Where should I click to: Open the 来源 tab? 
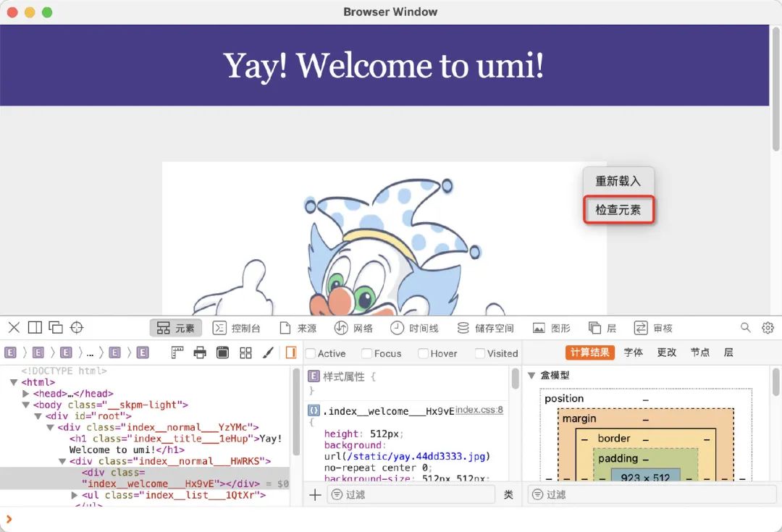pyautogui.click(x=298, y=328)
